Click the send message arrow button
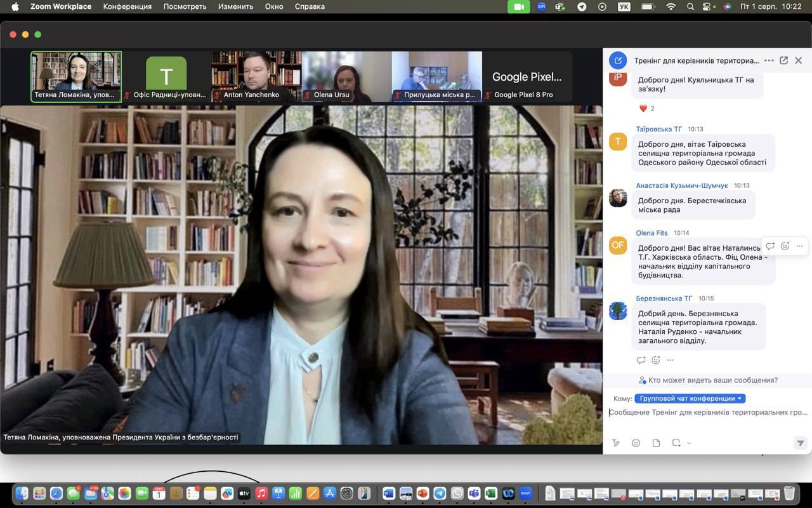Image resolution: width=812 pixels, height=508 pixels. [x=800, y=443]
